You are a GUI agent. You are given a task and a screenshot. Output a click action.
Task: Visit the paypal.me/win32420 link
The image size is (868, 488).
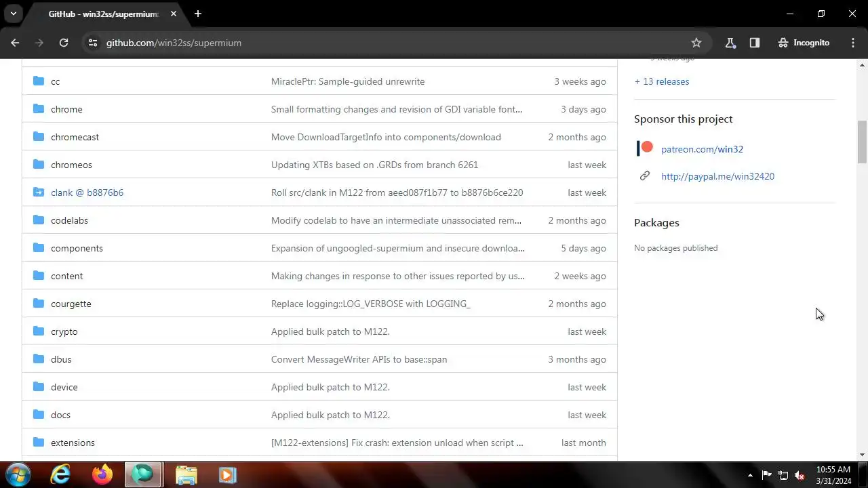pos(717,176)
